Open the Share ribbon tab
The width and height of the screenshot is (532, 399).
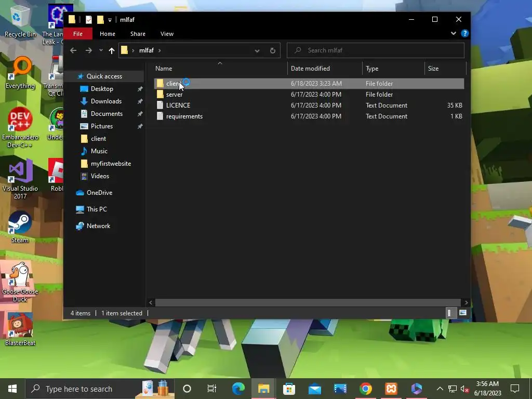coord(138,34)
